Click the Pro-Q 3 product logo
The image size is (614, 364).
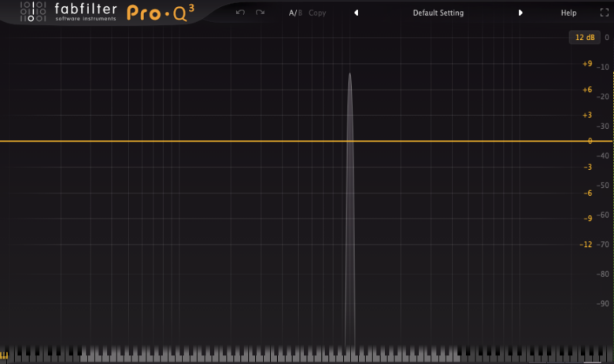(160, 13)
